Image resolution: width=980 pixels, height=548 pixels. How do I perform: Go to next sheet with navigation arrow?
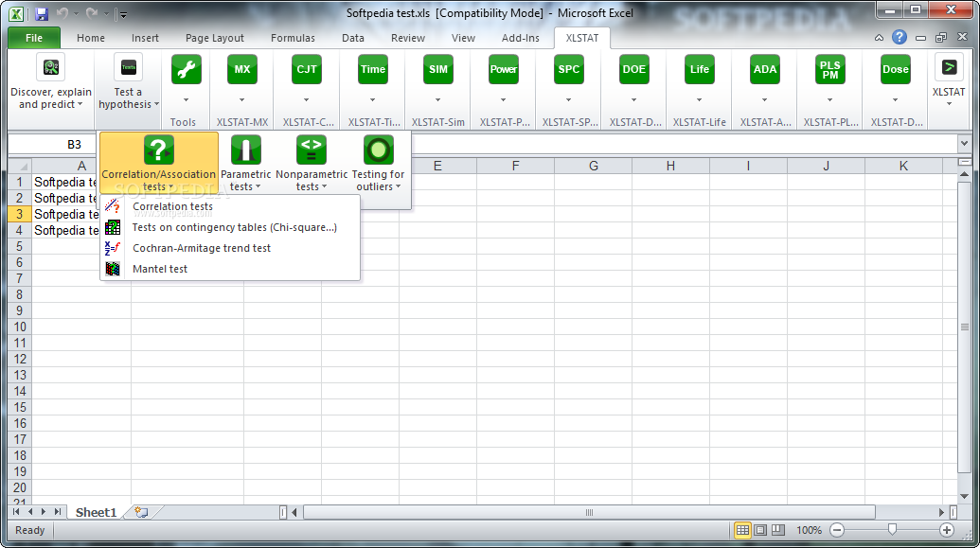[44, 512]
